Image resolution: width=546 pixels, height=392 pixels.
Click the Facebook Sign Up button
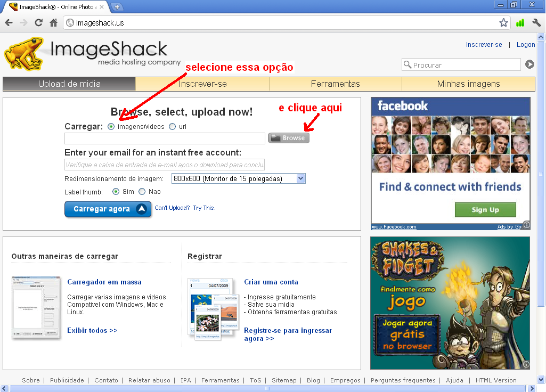pyautogui.click(x=485, y=209)
